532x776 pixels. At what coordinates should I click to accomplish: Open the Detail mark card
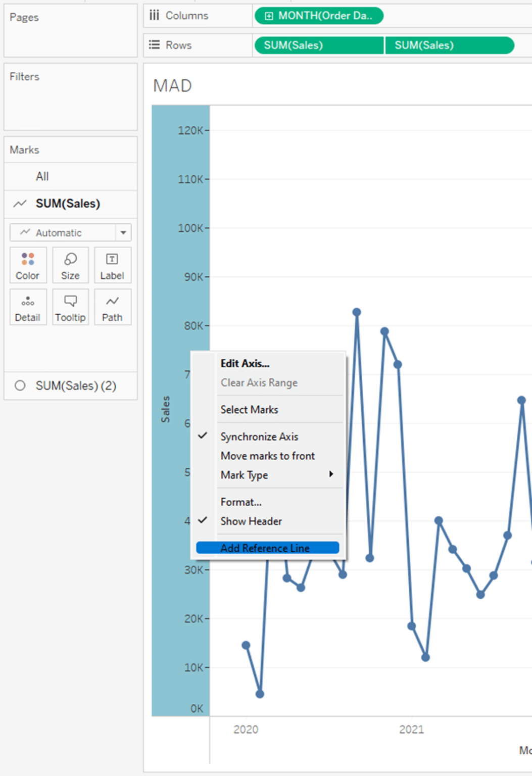point(28,307)
